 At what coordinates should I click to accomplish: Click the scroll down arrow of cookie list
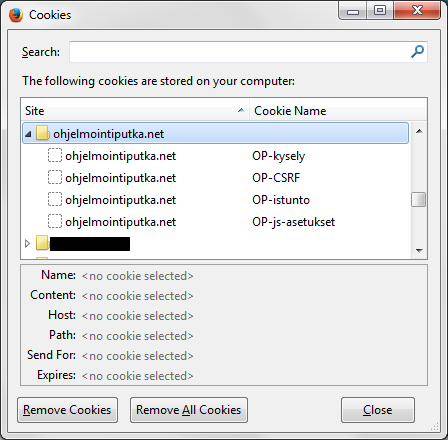point(419,250)
